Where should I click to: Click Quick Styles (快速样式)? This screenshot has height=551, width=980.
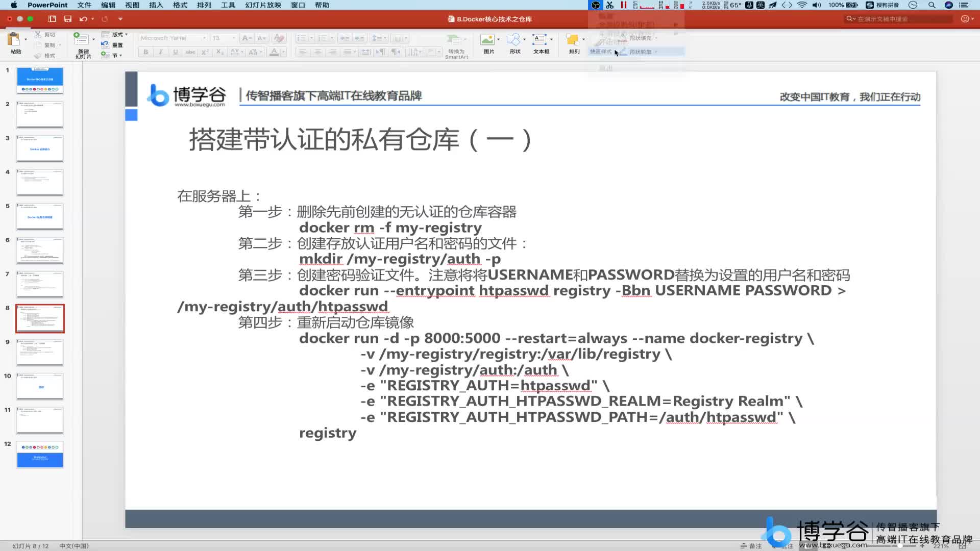point(601,52)
